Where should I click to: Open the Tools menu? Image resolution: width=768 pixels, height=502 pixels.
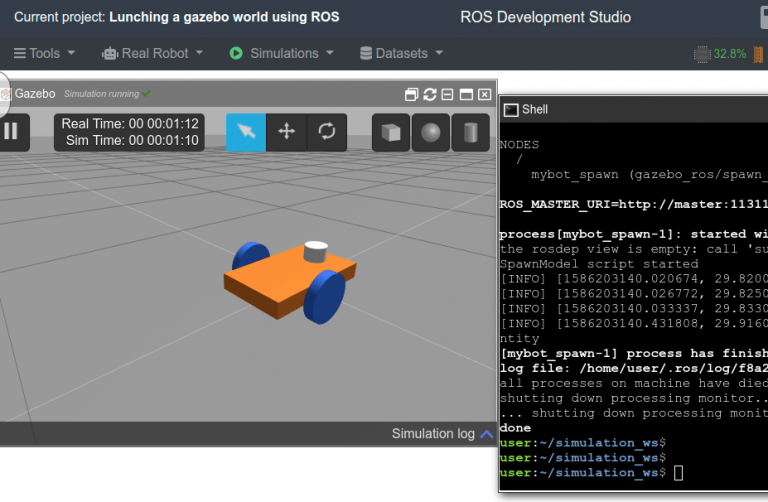click(45, 53)
